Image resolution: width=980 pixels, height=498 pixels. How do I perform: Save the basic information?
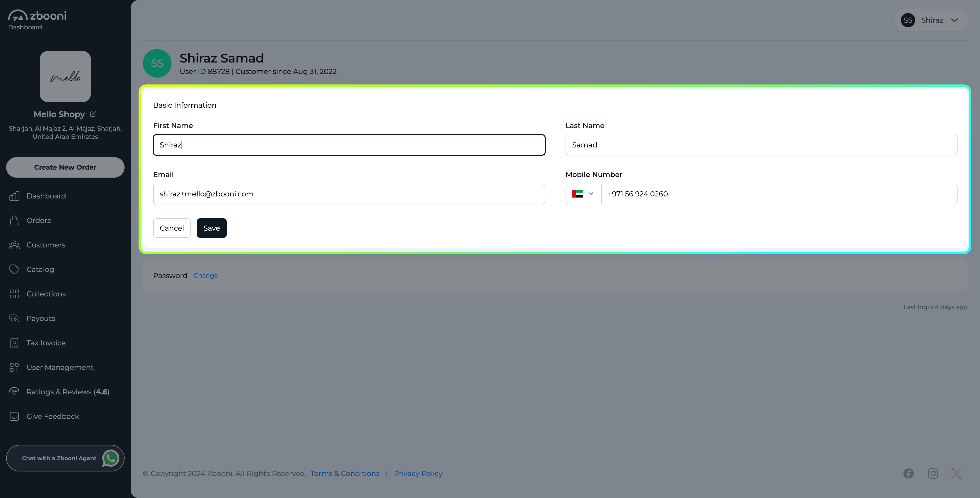(x=211, y=228)
